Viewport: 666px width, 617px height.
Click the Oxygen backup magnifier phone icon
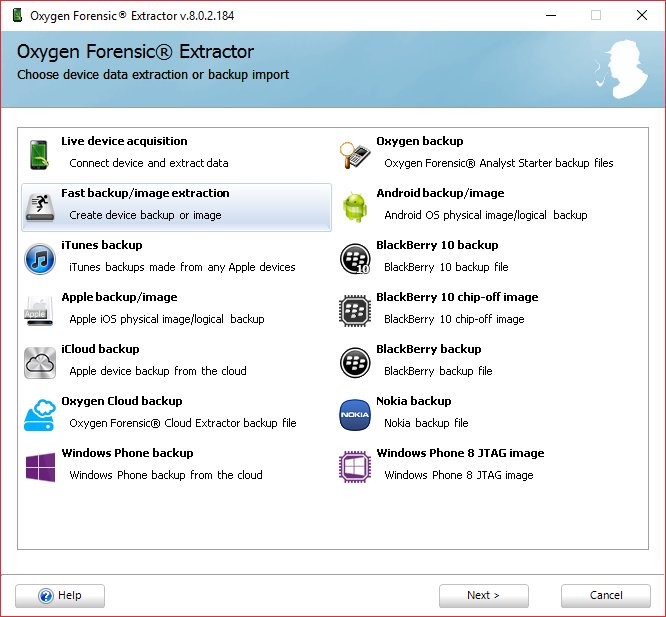(355, 155)
